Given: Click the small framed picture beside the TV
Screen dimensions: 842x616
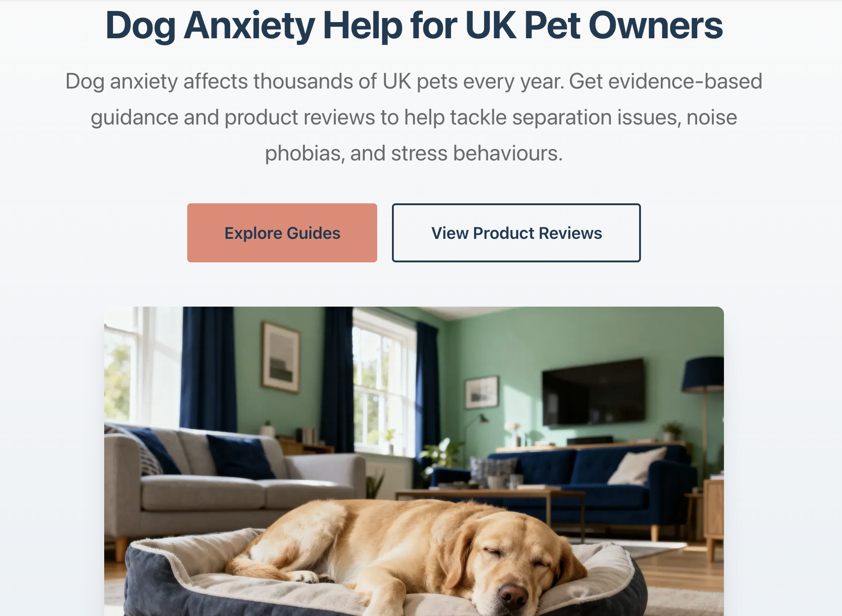Looking at the screenshot, I should [481, 392].
